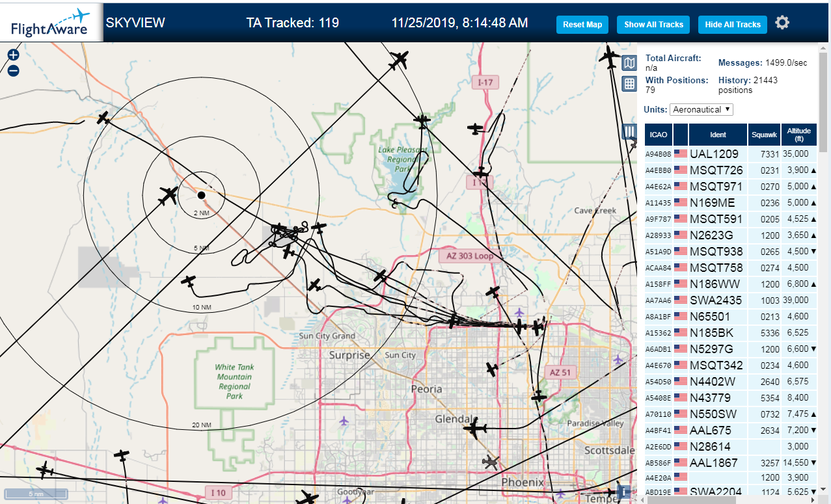Select the gray aircraft icon above Phoenix label

tap(491, 462)
